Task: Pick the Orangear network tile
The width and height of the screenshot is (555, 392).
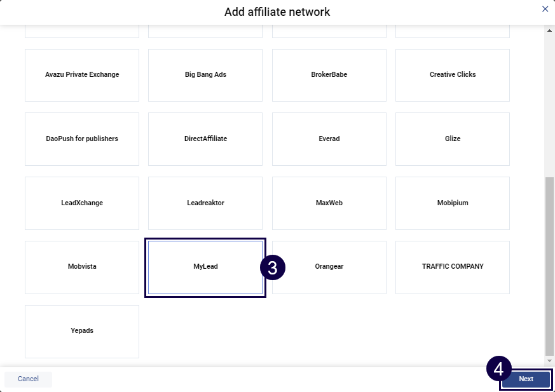Action: point(329,267)
